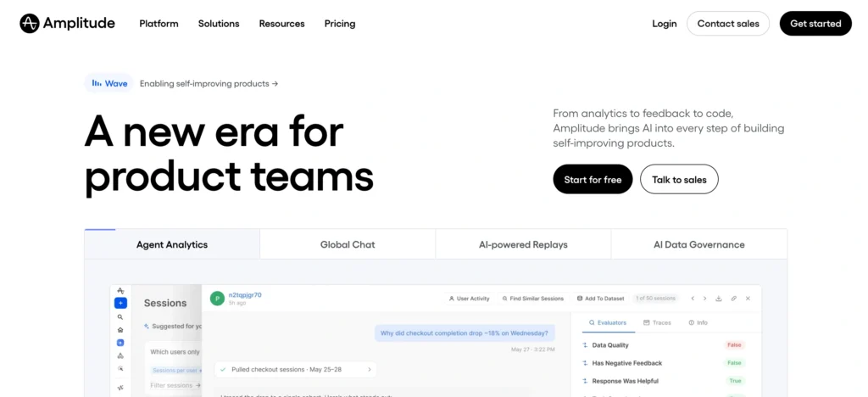Click the sparkle icon beside Suggested for you
The height and width of the screenshot is (397, 868).
click(x=146, y=326)
